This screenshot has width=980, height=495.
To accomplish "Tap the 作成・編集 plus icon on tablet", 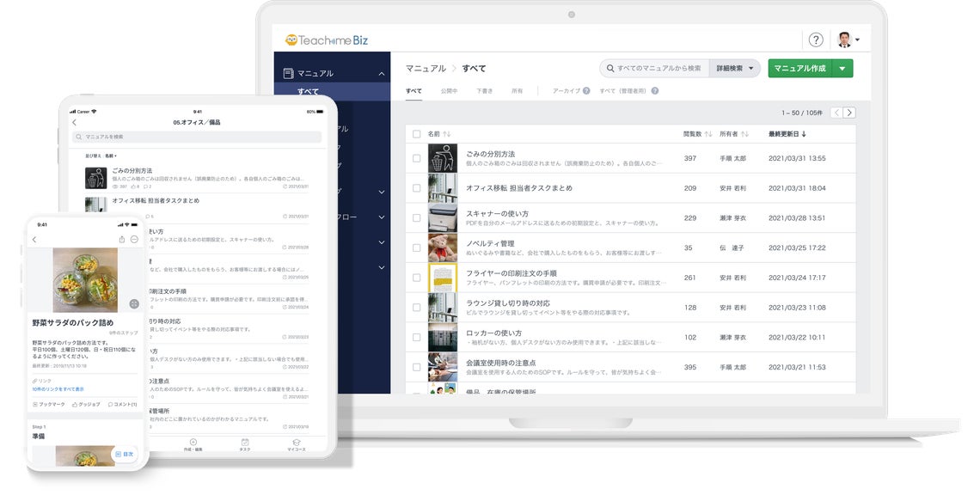I will pyautogui.click(x=193, y=442).
